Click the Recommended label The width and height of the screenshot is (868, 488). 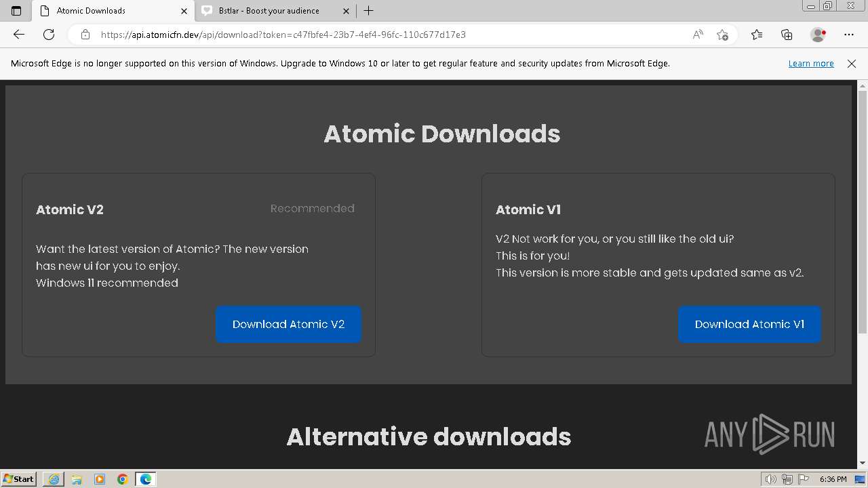pyautogui.click(x=312, y=208)
